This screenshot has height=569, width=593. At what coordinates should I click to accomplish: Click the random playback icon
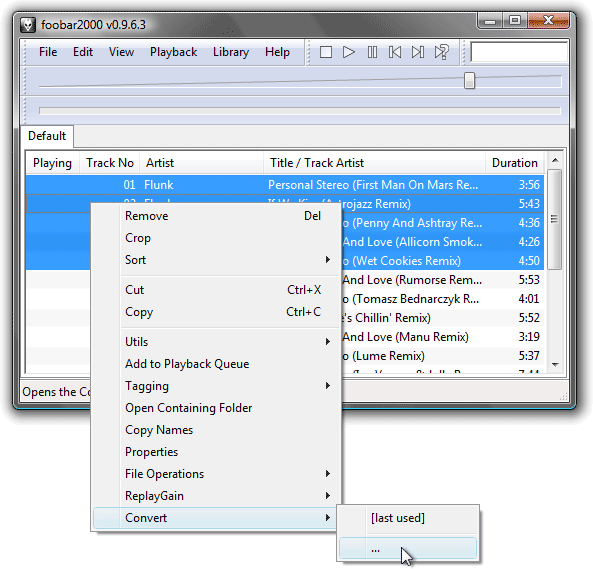pos(441,52)
